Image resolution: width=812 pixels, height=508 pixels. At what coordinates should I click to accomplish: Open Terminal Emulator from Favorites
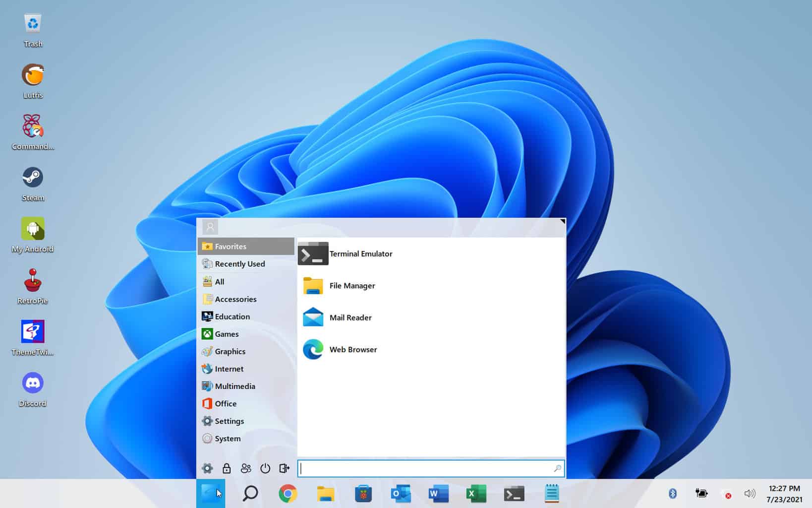point(431,254)
